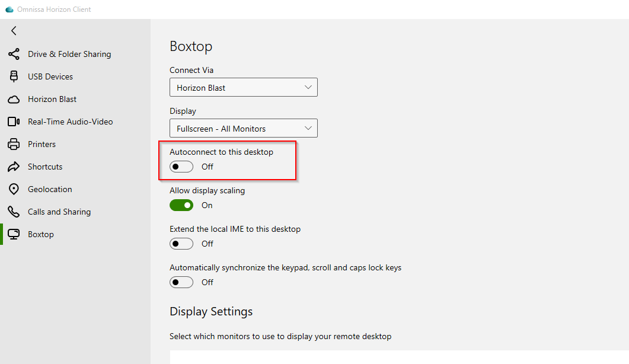This screenshot has width=629, height=364.
Task: Click the Calls and Sharing phone icon
Action: (x=14, y=212)
